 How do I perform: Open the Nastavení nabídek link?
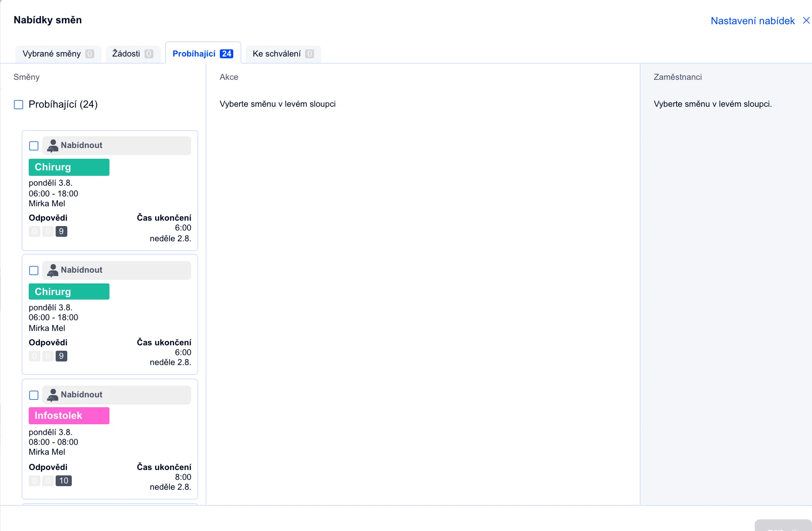(x=752, y=21)
